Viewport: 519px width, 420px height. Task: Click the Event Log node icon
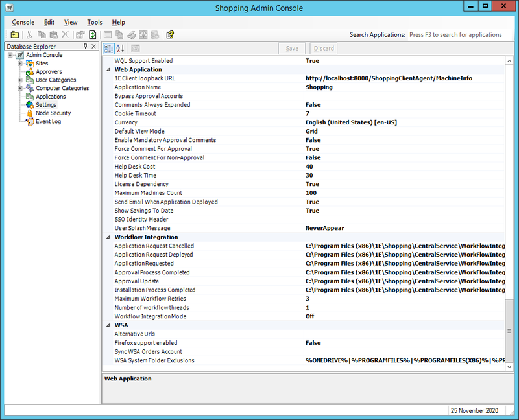pyautogui.click(x=30, y=121)
